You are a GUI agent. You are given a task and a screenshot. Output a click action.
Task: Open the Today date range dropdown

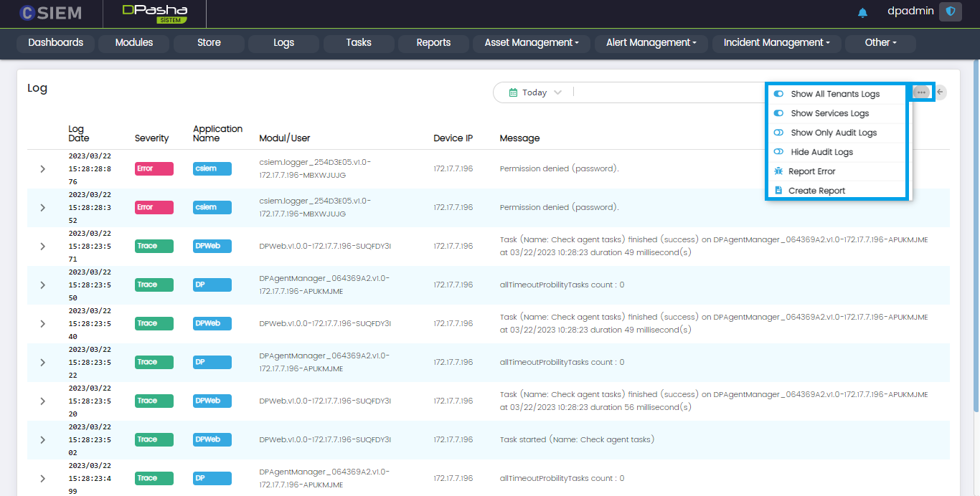(x=535, y=92)
